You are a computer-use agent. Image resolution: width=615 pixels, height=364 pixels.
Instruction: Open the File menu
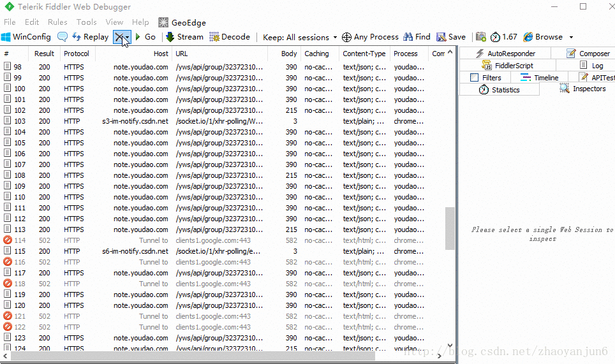point(10,22)
